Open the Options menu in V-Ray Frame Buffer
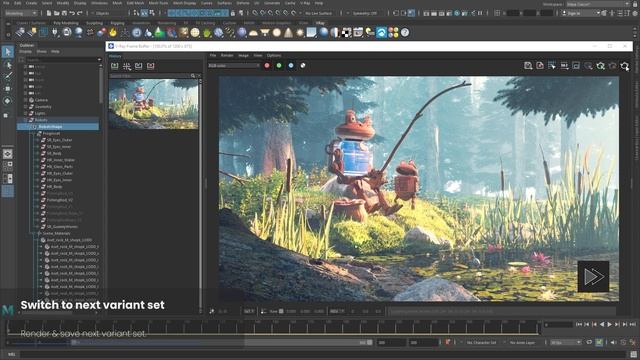 click(x=274, y=55)
